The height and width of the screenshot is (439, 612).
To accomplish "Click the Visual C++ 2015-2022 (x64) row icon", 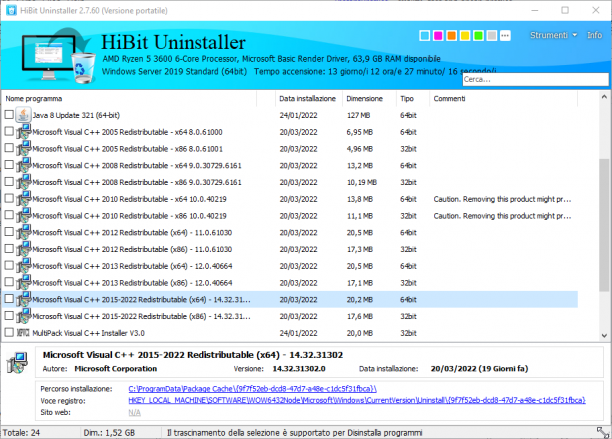I will 23,300.
